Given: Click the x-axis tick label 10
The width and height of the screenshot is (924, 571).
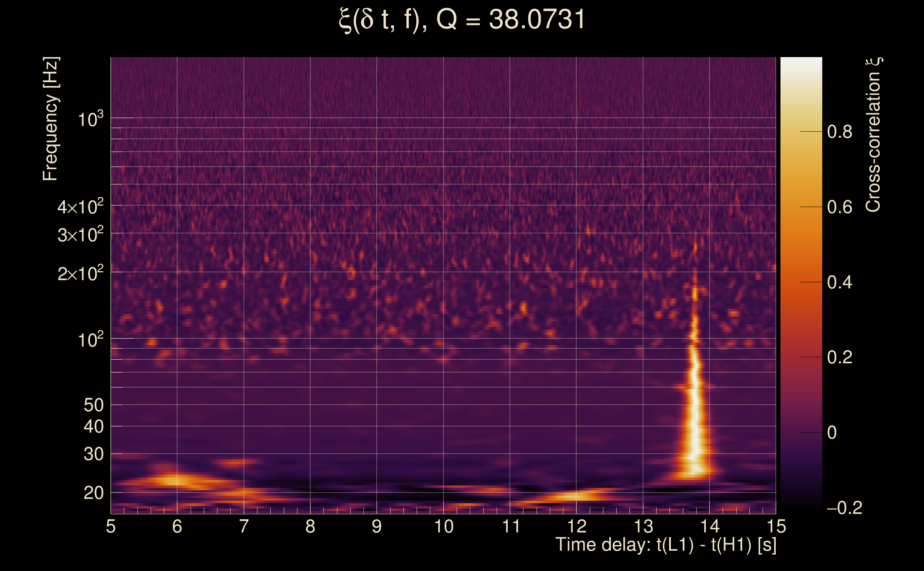Looking at the screenshot, I should (x=443, y=526).
